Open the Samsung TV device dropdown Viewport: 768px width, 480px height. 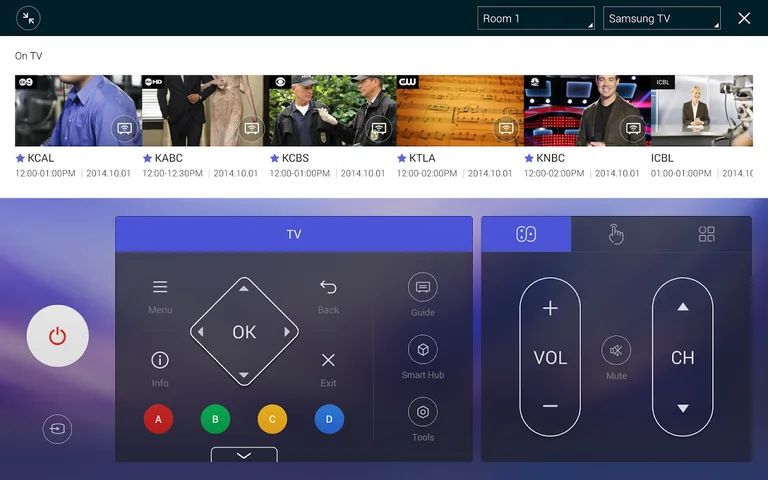click(662, 18)
